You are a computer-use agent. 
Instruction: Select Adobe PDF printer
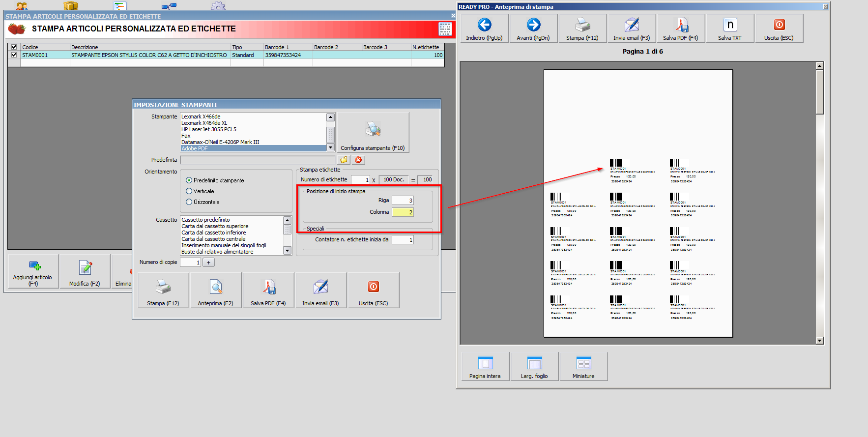[253, 148]
